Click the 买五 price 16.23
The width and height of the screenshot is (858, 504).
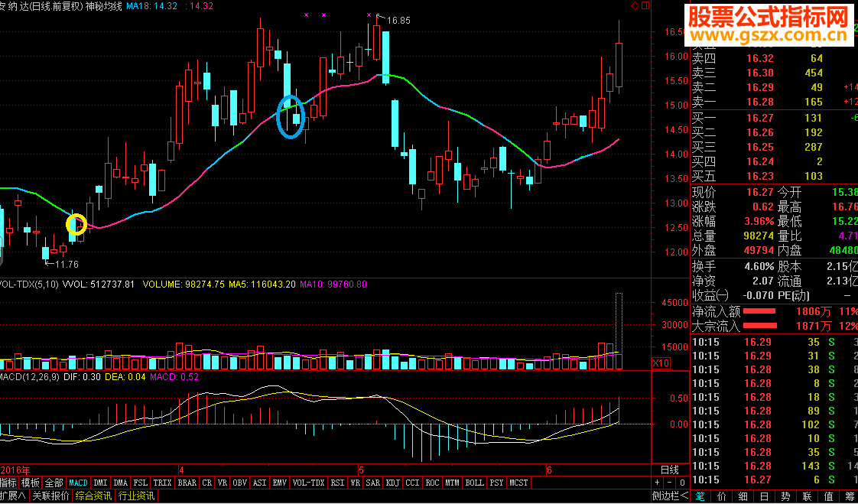760,176
